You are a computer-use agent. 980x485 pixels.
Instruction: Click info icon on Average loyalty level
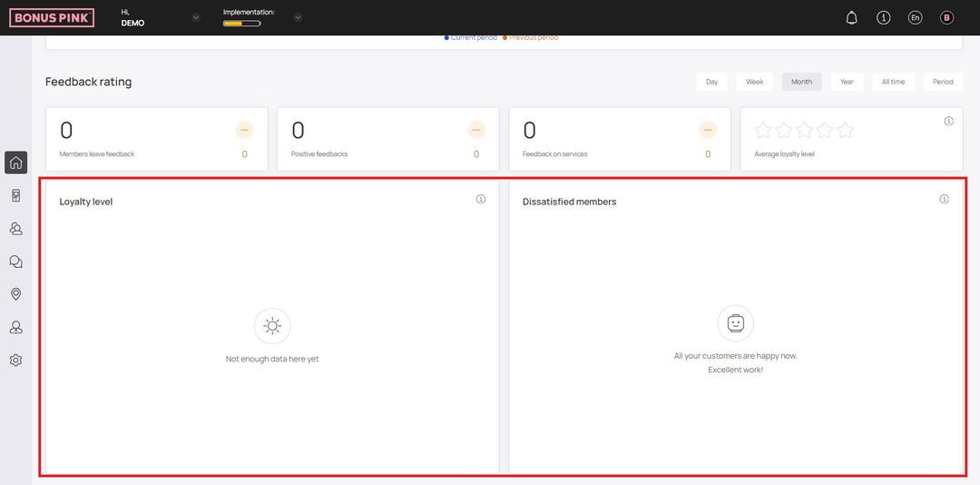[948, 121]
